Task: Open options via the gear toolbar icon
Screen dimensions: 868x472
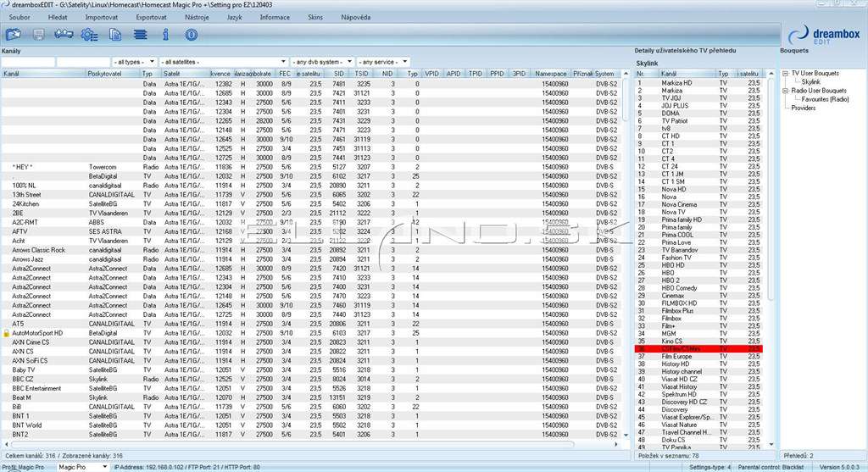Action: pos(89,35)
